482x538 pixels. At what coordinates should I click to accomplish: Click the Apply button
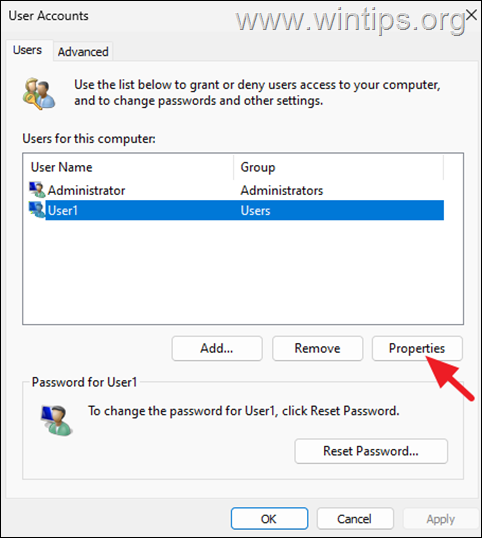tap(441, 518)
